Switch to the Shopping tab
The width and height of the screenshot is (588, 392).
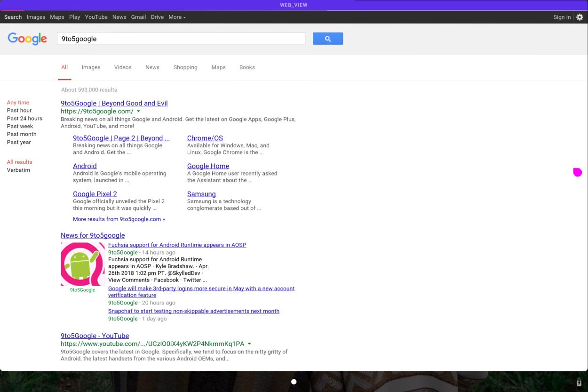pos(185,67)
